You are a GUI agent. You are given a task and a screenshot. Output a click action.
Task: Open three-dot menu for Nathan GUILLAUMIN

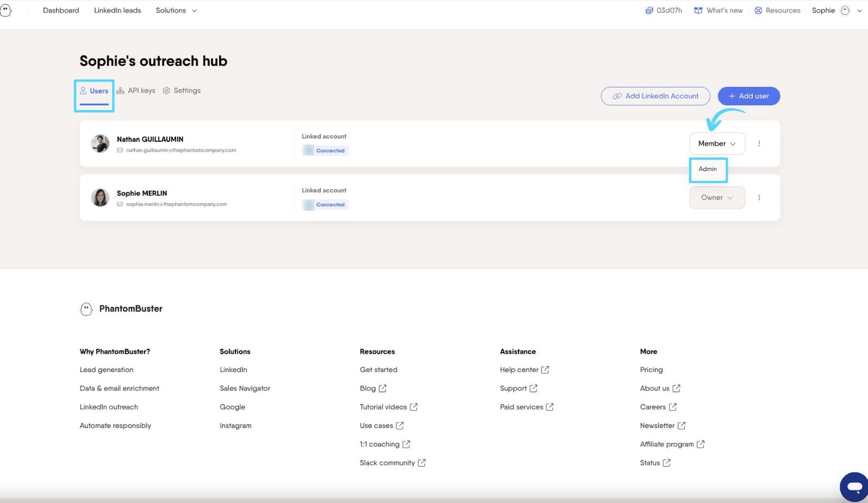click(759, 143)
